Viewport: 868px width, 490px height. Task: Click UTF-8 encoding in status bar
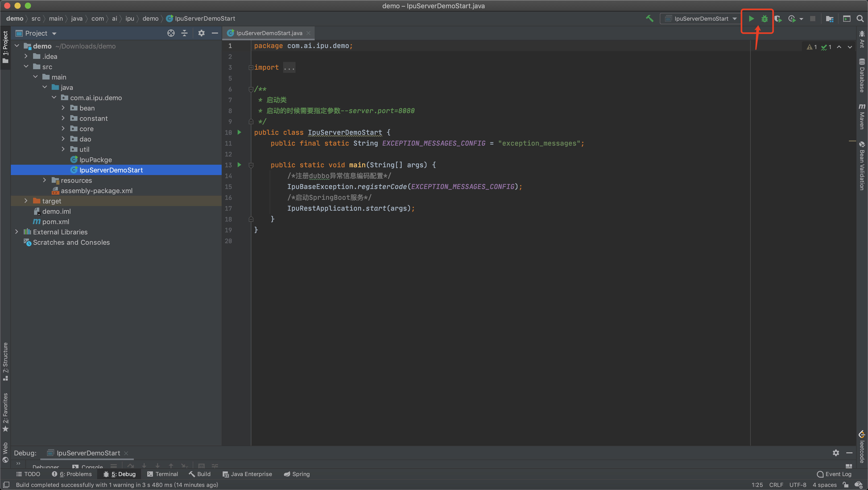click(x=797, y=485)
